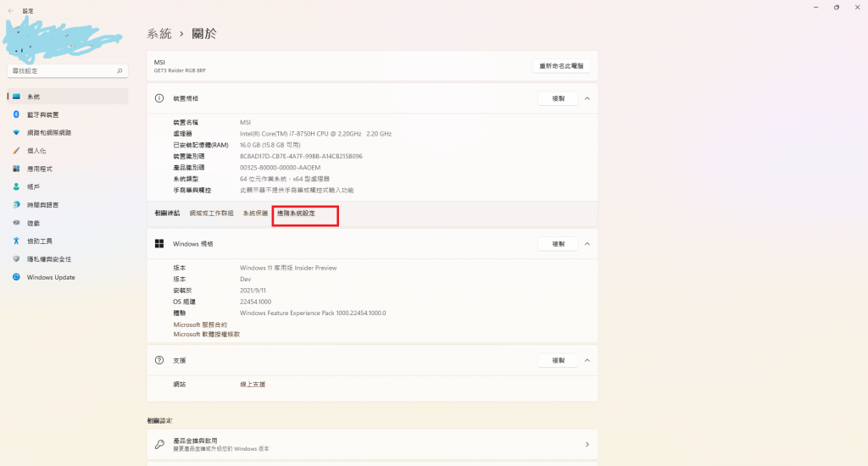Click product ID 00325-80000-00000-AAOEM

point(280,168)
